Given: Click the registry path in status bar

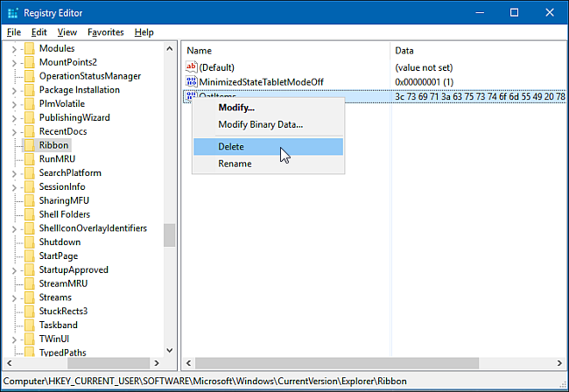Looking at the screenshot, I should point(205,381).
